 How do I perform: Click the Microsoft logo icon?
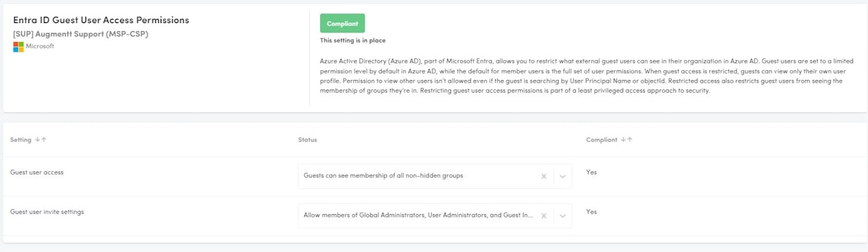(18, 46)
